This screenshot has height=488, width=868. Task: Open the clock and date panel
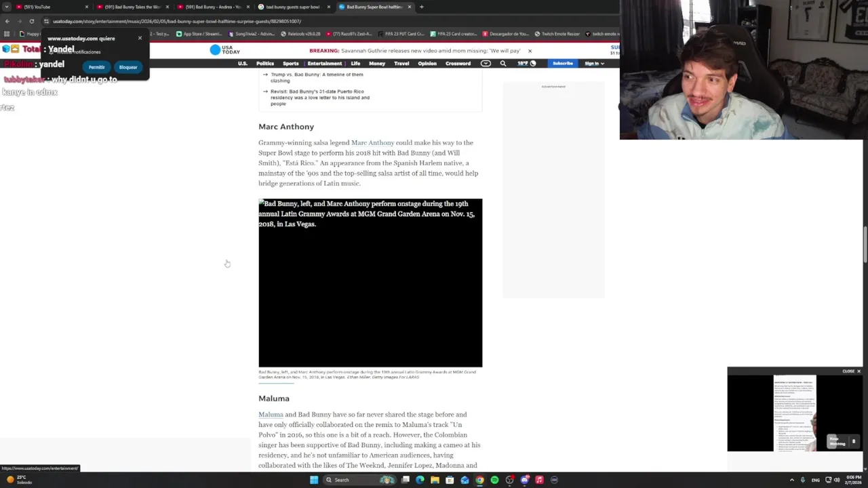point(854,480)
